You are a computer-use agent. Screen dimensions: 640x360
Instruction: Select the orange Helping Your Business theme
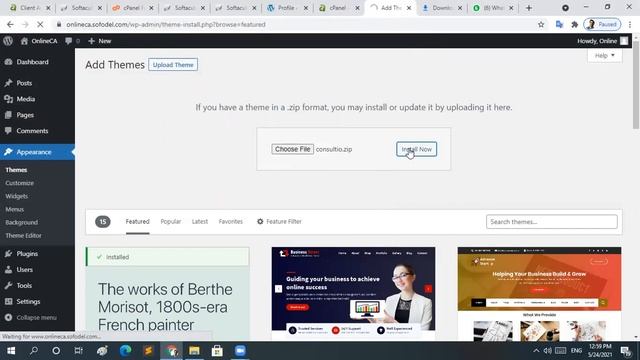coord(539,293)
